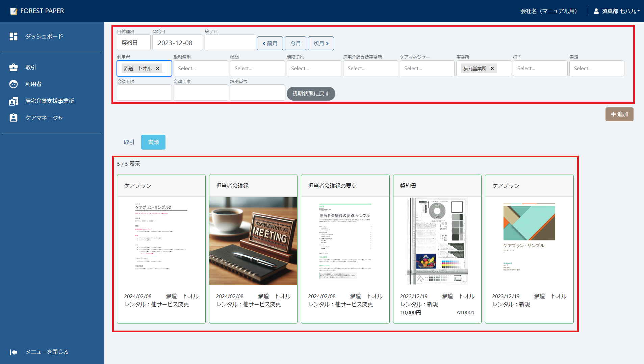Go to next month with 次月 button
The width and height of the screenshot is (644, 364).
321,44
